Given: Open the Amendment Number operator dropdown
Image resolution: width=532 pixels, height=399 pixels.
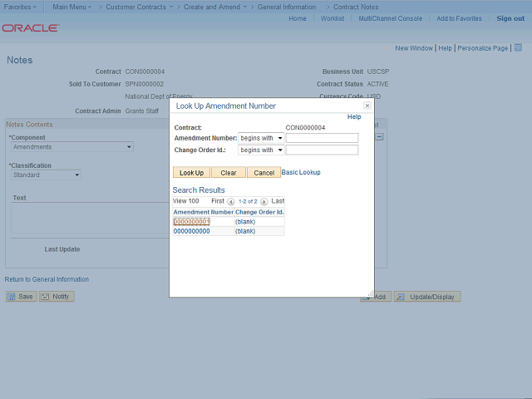Looking at the screenshot, I should pyautogui.click(x=261, y=138).
